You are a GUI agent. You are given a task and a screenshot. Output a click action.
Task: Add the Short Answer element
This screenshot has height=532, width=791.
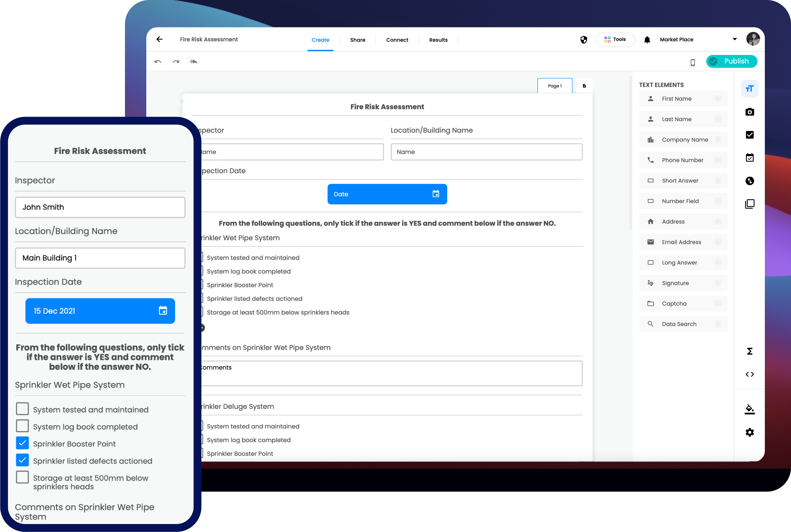[683, 181]
